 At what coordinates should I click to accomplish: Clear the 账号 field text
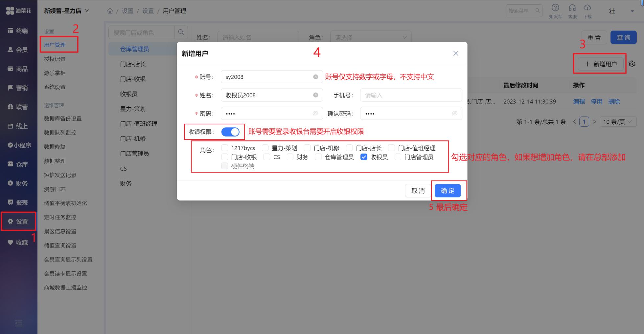pyautogui.click(x=315, y=77)
